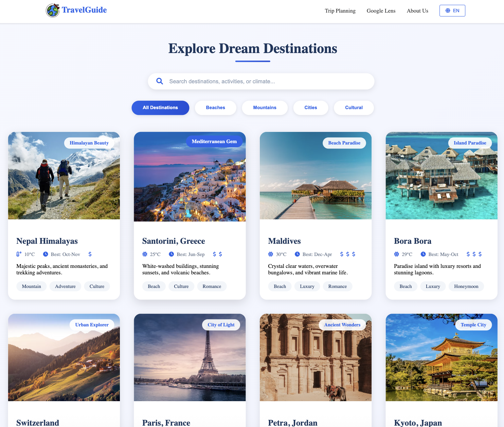Viewport: 504px width, 427px height.
Task: Open the About Us link
Action: pos(417,11)
